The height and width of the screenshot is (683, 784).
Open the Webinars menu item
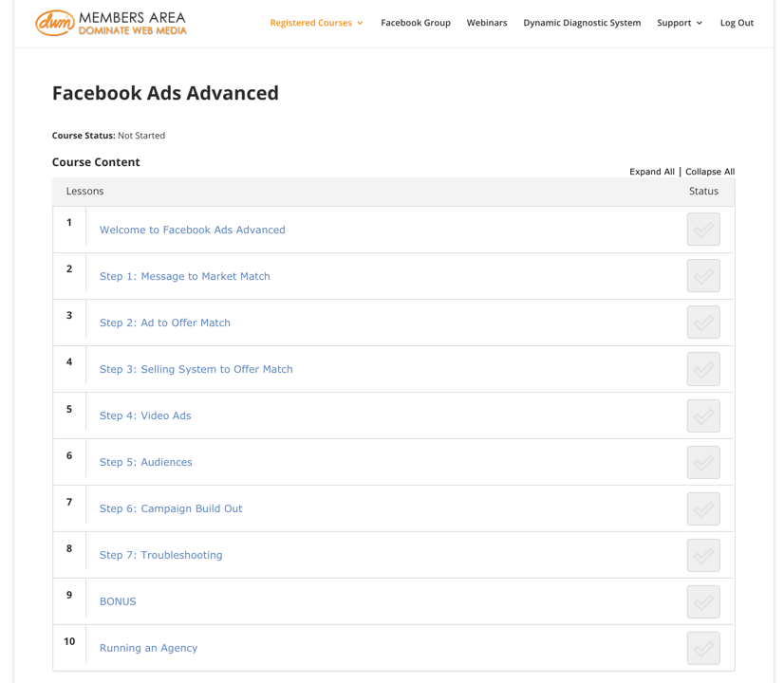pyautogui.click(x=487, y=23)
